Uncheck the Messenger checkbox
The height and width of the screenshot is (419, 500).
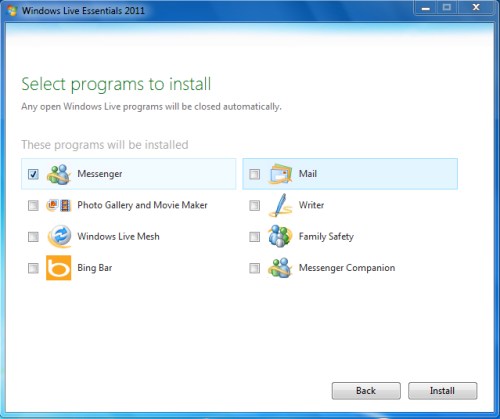tap(33, 174)
